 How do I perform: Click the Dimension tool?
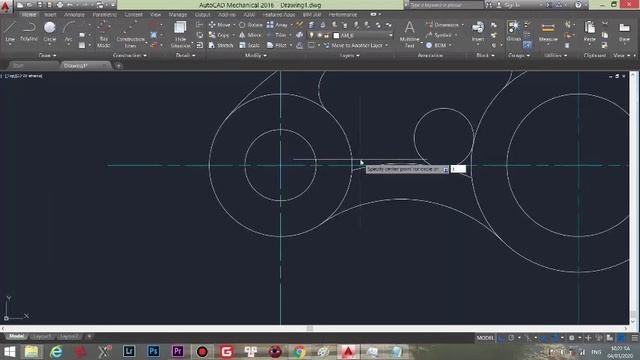click(x=443, y=25)
